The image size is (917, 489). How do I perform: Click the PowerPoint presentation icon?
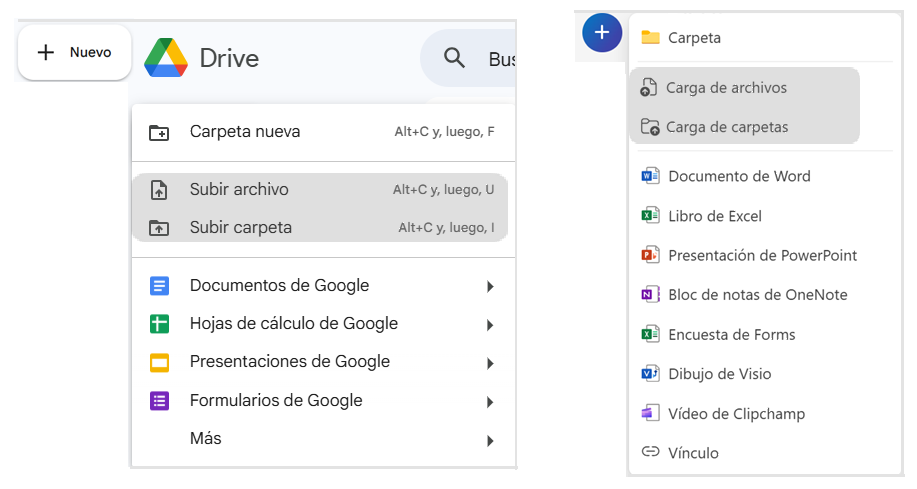click(650, 255)
